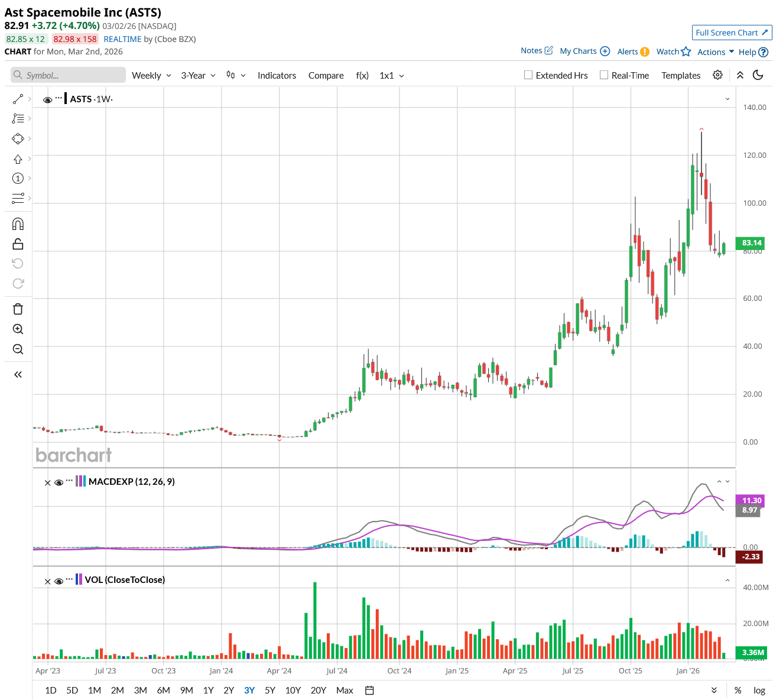Remove the VOL indicator pane

48,581
